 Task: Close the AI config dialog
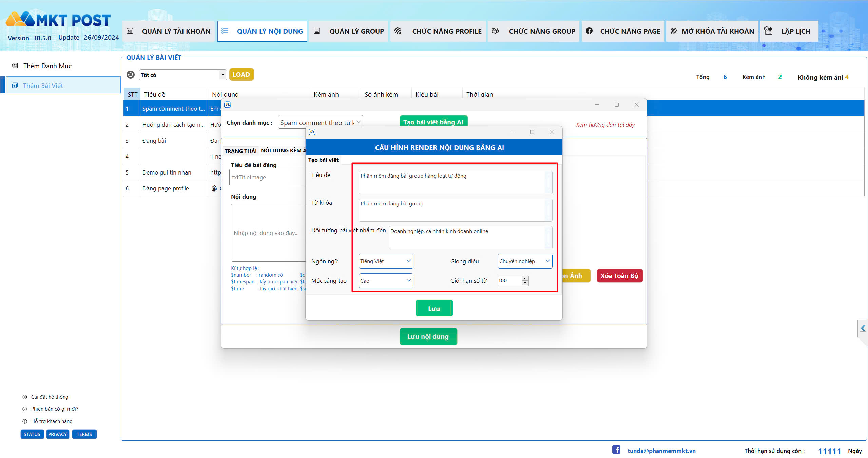[552, 132]
